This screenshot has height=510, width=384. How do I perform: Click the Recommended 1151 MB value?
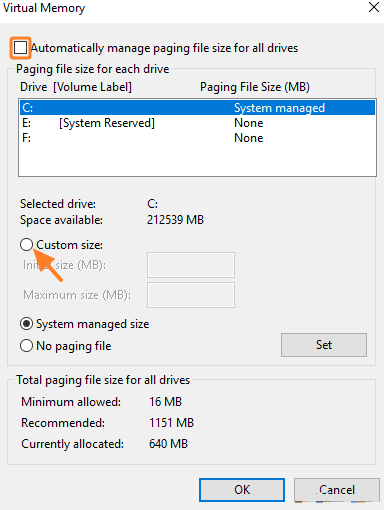click(x=171, y=423)
